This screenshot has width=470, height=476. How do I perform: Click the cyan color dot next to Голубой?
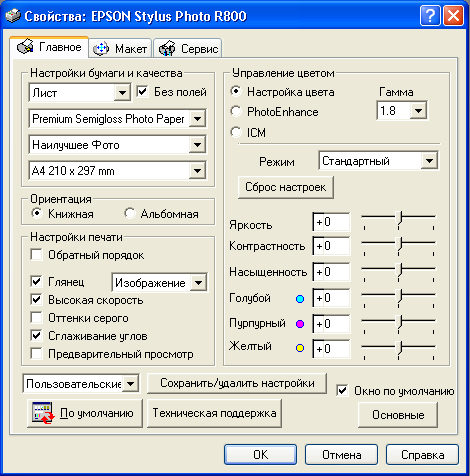point(300,299)
